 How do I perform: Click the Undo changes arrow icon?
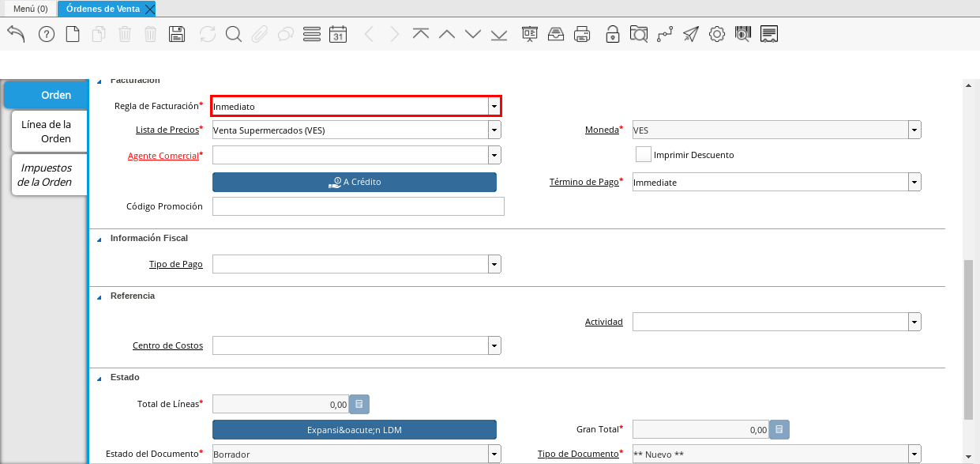tap(16, 34)
